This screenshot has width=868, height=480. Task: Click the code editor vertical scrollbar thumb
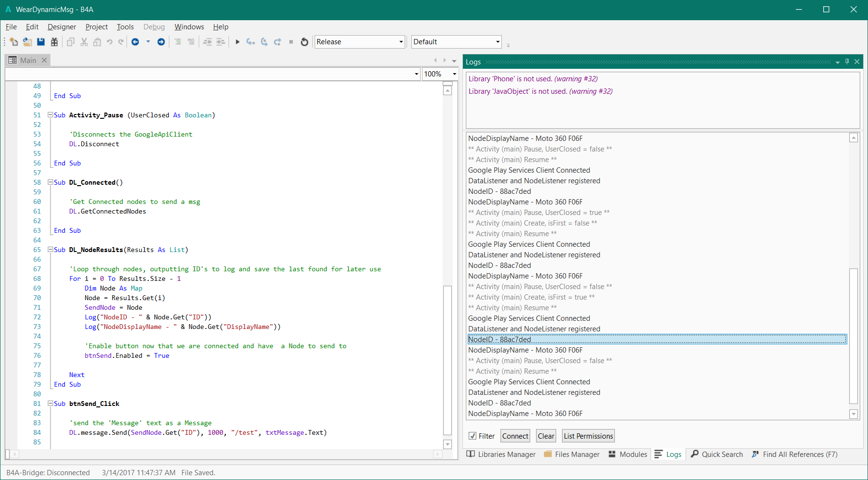447,360
